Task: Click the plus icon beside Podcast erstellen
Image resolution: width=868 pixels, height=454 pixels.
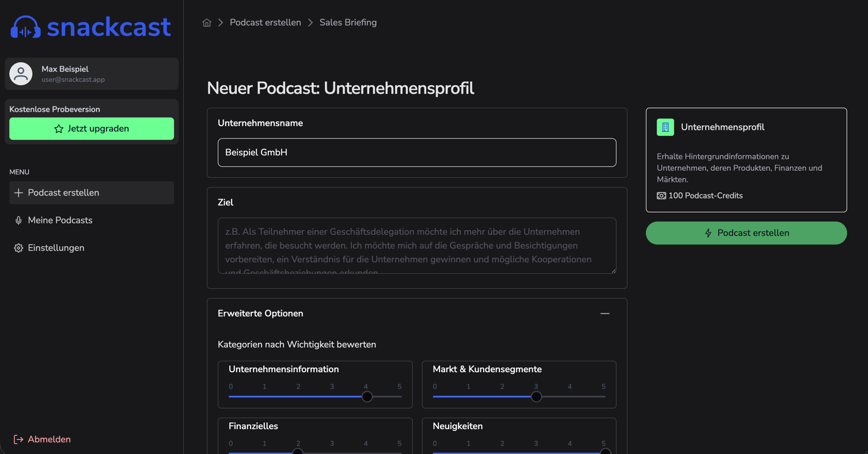Action: pos(18,192)
